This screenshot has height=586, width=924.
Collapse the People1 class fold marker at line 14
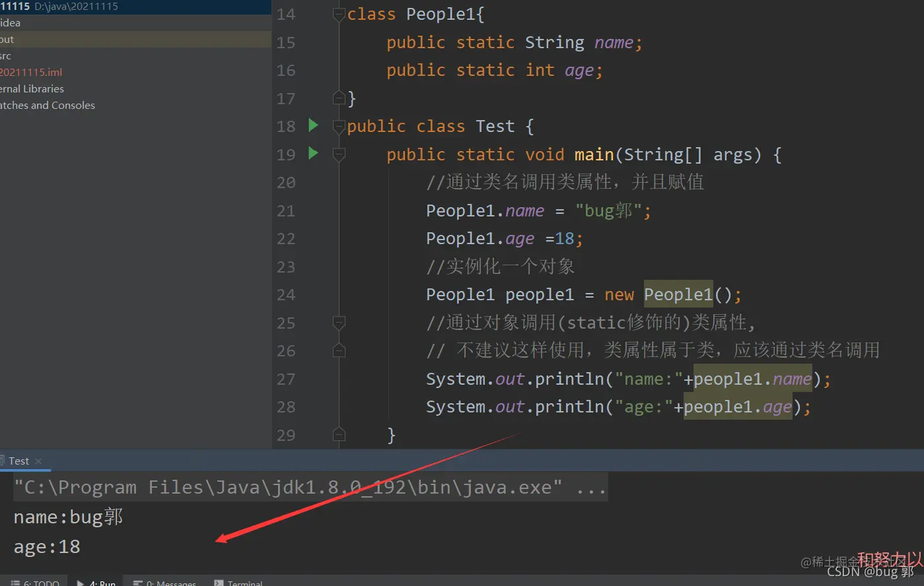(x=339, y=14)
